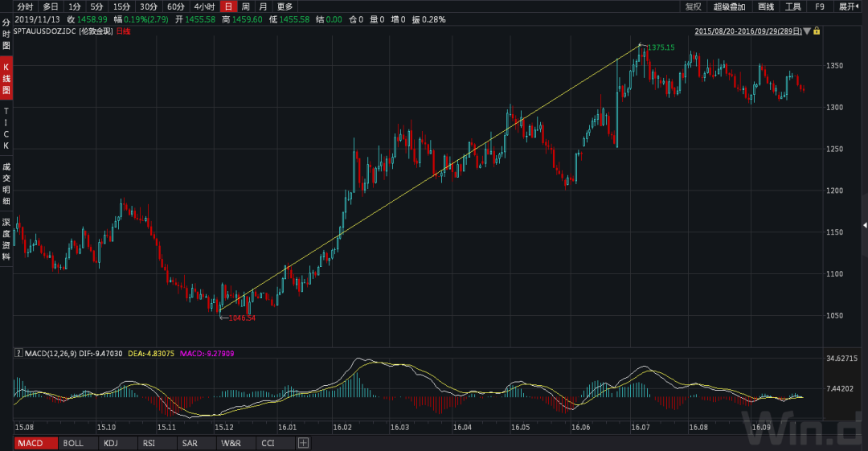Viewport: 868px width, 451px height.
Task: Click the DIF:-9.47030 indicator value
Action: pyautogui.click(x=100, y=353)
